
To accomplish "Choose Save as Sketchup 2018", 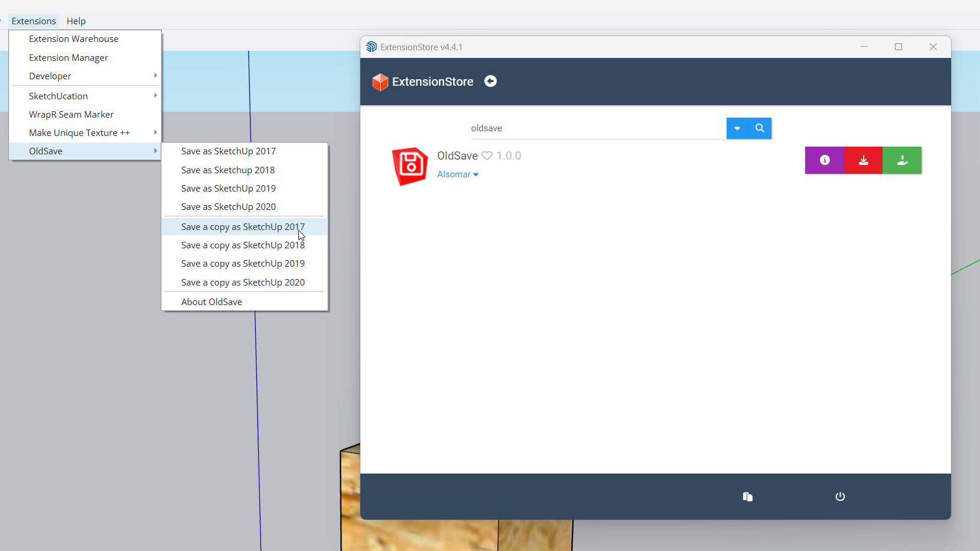I will pyautogui.click(x=245, y=170).
